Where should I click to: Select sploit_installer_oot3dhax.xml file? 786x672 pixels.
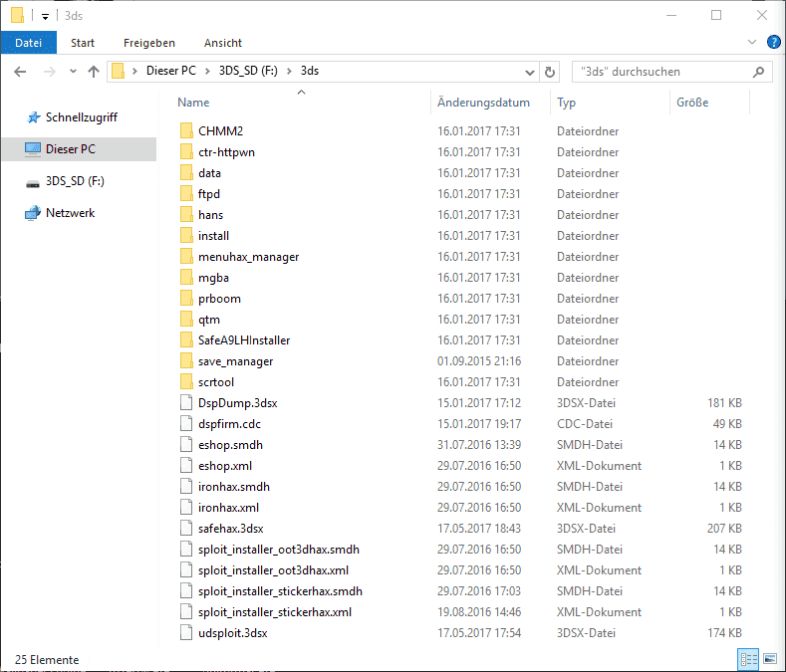[x=273, y=570]
